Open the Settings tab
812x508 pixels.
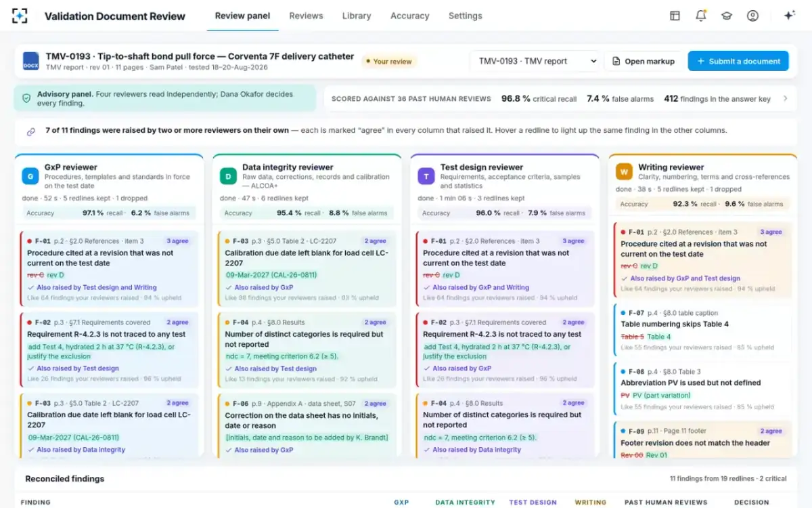tap(466, 16)
